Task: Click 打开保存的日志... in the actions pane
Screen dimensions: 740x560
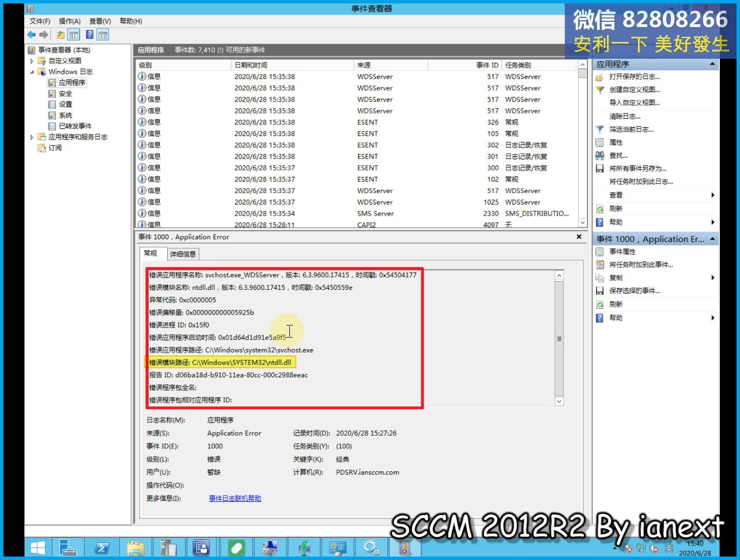Action: pyautogui.click(x=635, y=77)
